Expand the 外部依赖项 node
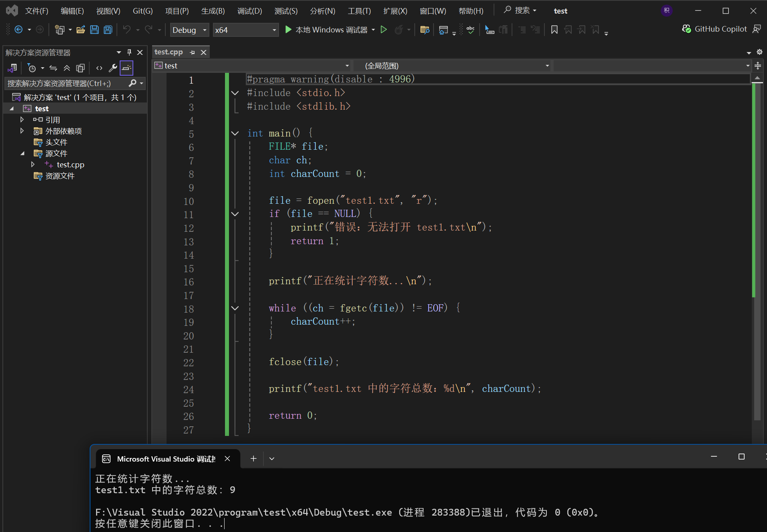The width and height of the screenshot is (767, 532). 22,131
